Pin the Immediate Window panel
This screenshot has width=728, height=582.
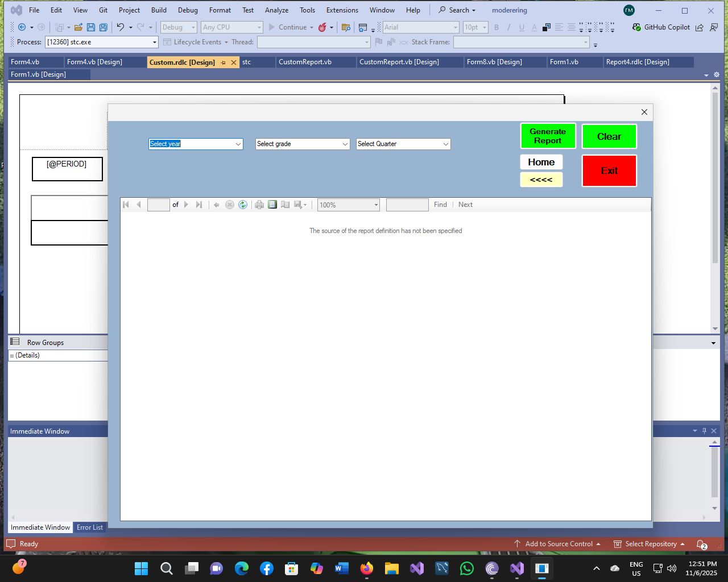click(704, 431)
